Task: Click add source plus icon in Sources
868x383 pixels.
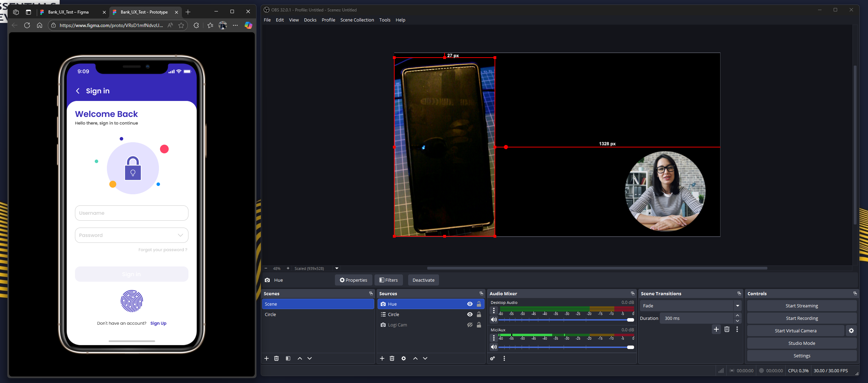Action: (382, 358)
